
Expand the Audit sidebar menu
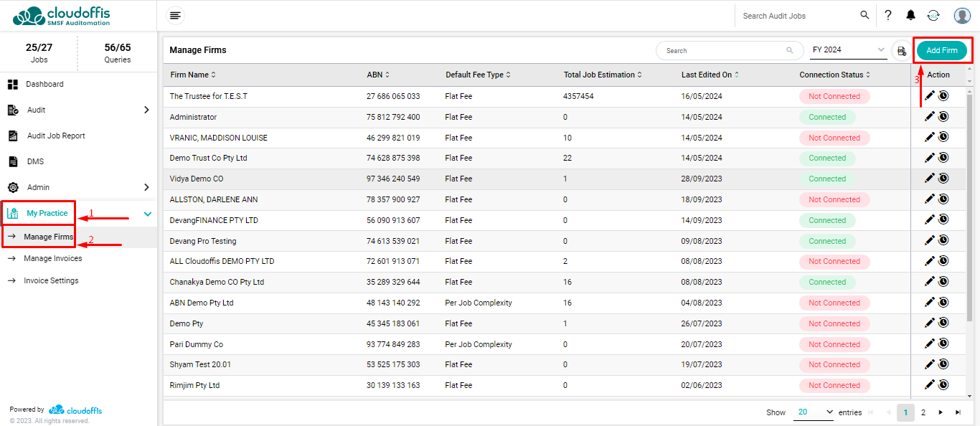click(146, 110)
